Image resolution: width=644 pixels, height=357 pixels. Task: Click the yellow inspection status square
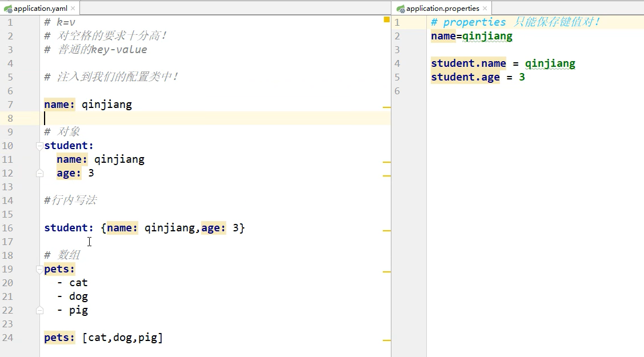pos(387,20)
